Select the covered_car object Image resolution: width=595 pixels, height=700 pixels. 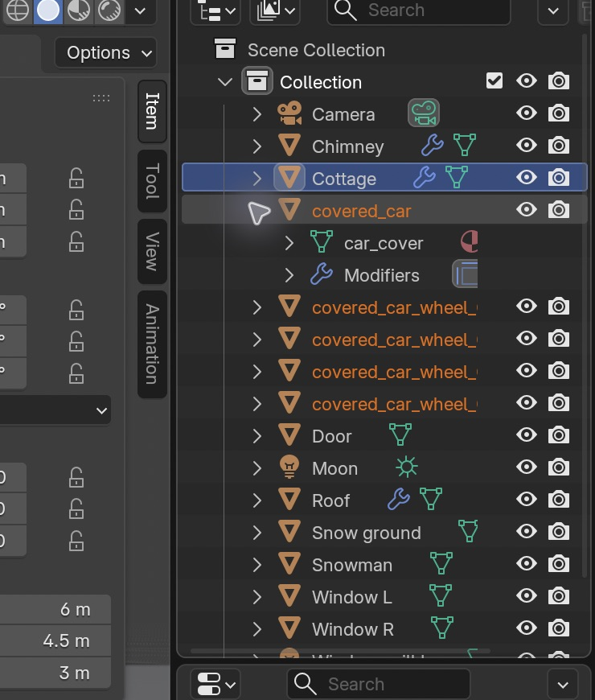point(384,210)
